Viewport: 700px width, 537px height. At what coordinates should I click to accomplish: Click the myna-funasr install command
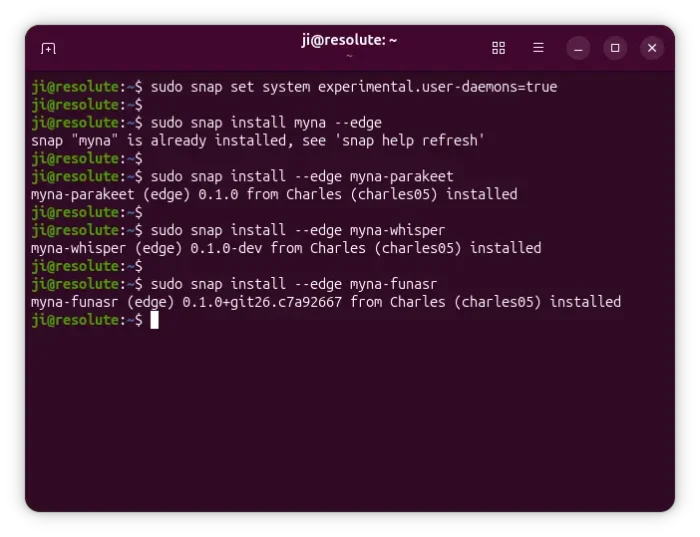294,284
